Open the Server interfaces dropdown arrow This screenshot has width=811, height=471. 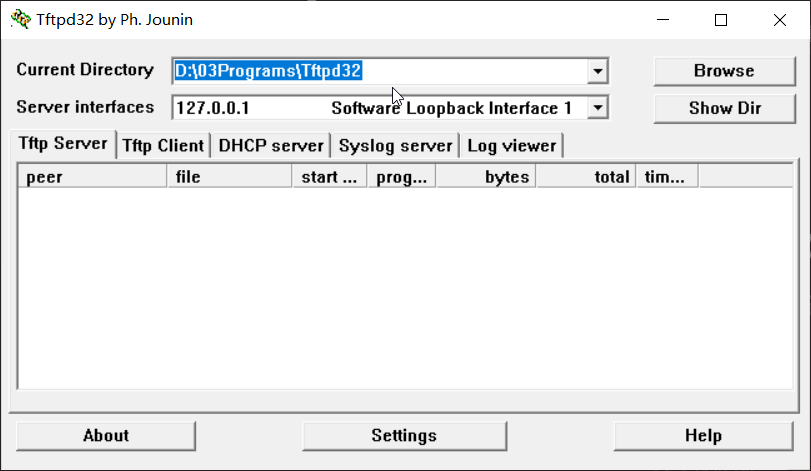tap(597, 108)
